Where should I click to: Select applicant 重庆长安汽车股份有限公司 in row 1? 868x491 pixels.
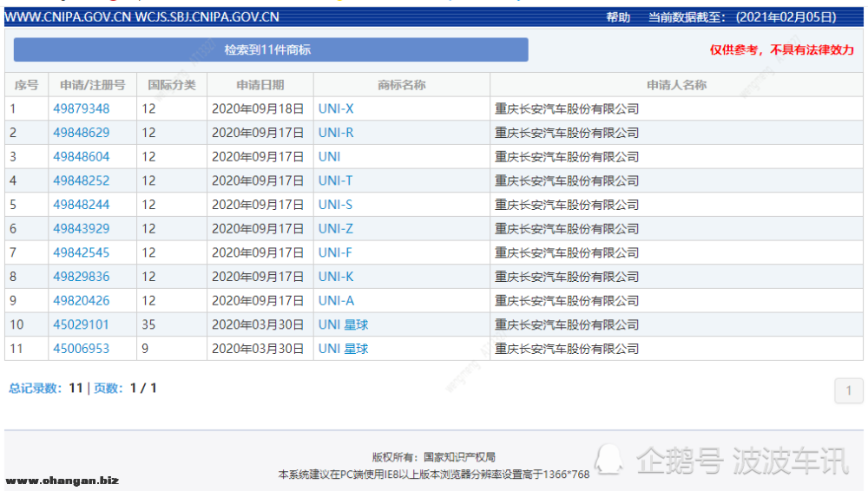point(567,109)
